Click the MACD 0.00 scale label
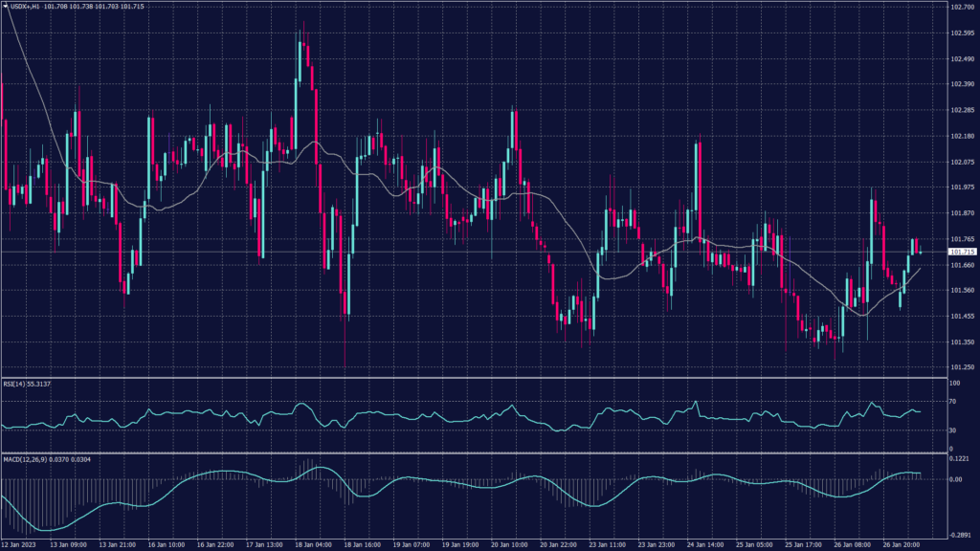This screenshot has height=551, width=980. pos(955,478)
